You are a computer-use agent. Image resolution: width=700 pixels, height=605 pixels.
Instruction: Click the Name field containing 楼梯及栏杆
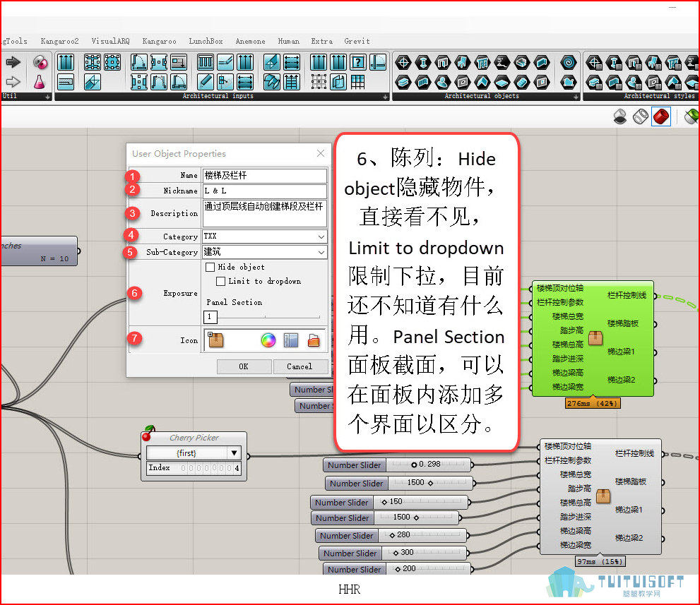coord(264,176)
